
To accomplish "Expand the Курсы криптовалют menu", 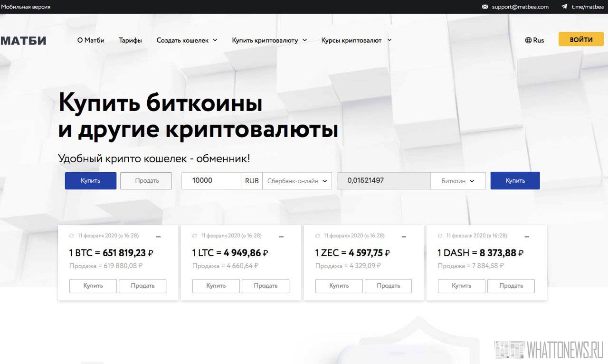I will (356, 40).
